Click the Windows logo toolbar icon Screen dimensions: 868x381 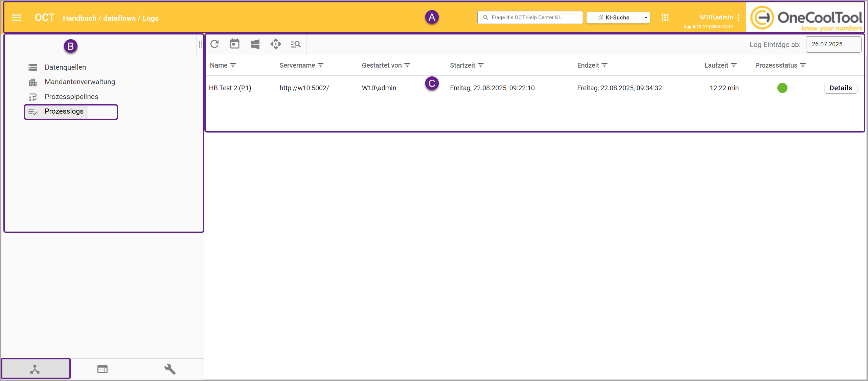click(255, 44)
